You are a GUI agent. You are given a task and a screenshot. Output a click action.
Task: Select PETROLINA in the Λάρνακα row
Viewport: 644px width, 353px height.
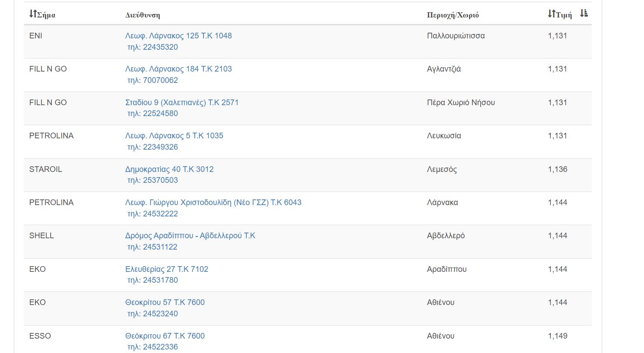click(51, 202)
